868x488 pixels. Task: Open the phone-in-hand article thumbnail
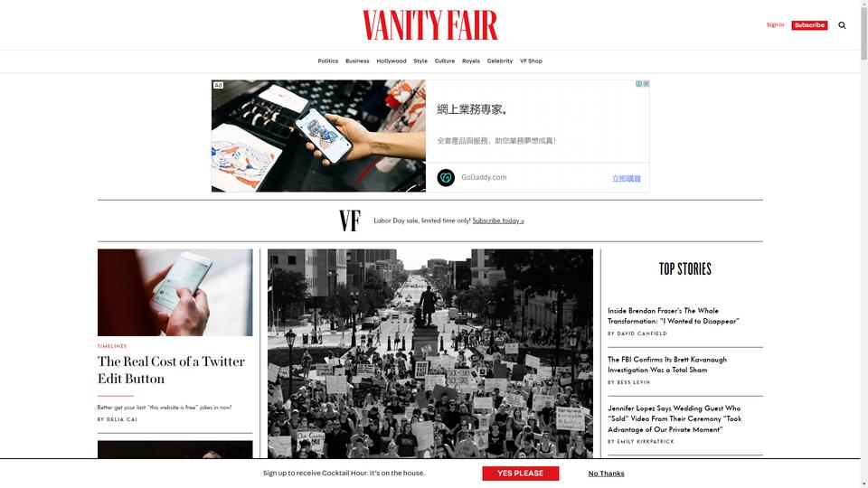pyautogui.click(x=175, y=292)
